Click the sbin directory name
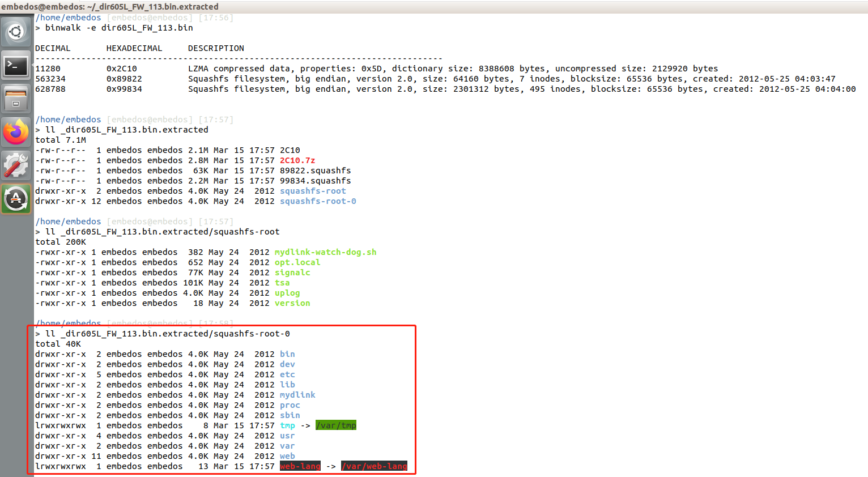 290,415
